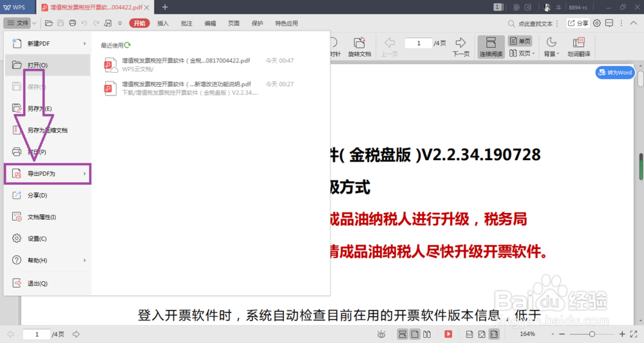Click 转为Word button
The height and width of the screenshot is (343, 644).
615,73
